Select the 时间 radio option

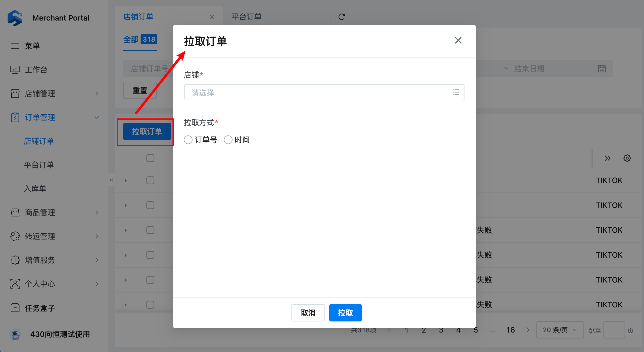[x=228, y=140]
